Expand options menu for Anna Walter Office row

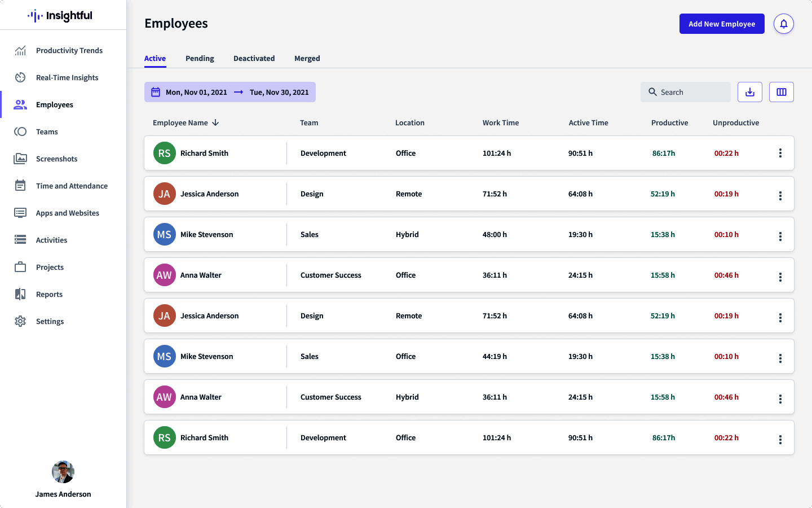(780, 277)
